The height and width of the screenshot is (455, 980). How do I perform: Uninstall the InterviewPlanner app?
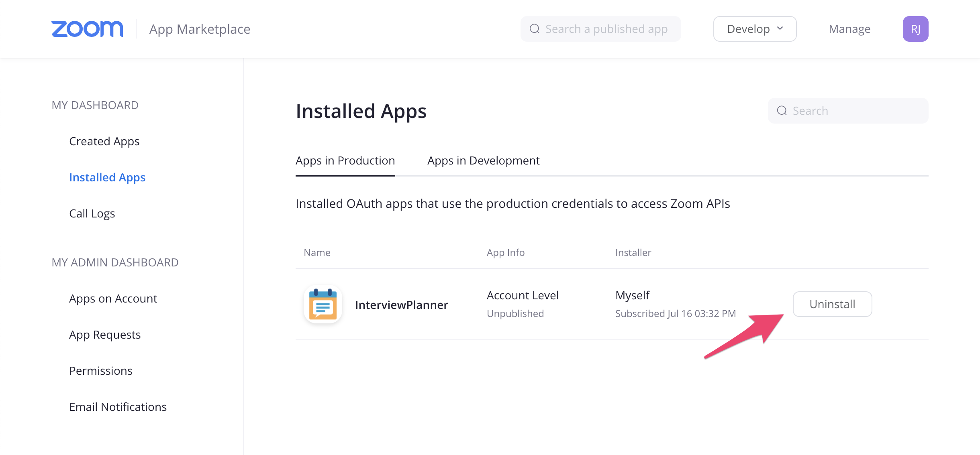click(832, 304)
